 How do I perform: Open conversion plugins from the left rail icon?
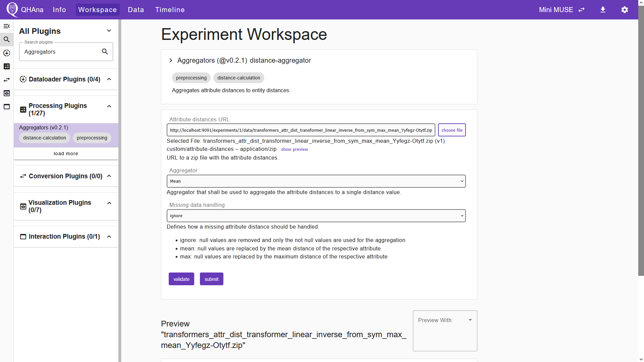(7, 80)
